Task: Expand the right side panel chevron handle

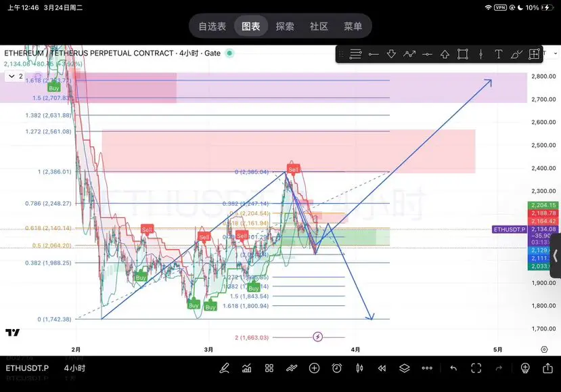Action: click(x=556, y=256)
